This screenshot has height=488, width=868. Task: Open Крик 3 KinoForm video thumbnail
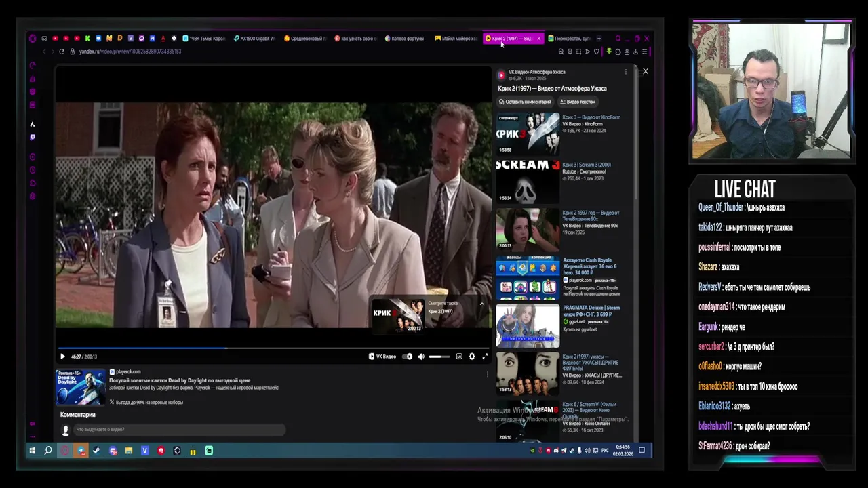point(528,134)
